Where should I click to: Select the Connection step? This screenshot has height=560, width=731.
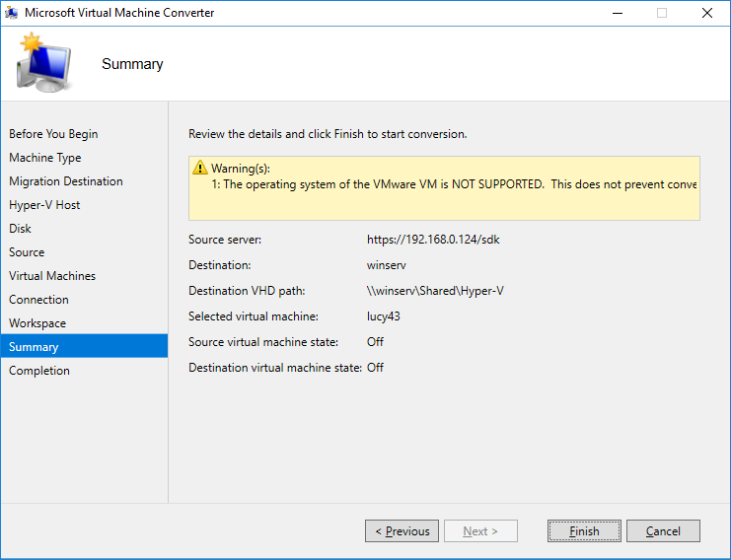pyautogui.click(x=38, y=300)
